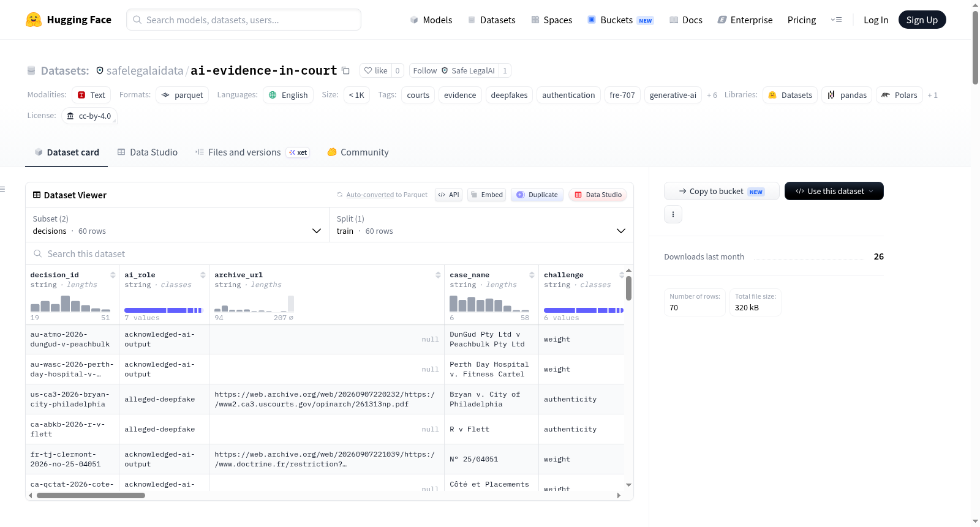
Task: Click the authentication tag
Action: [x=568, y=95]
